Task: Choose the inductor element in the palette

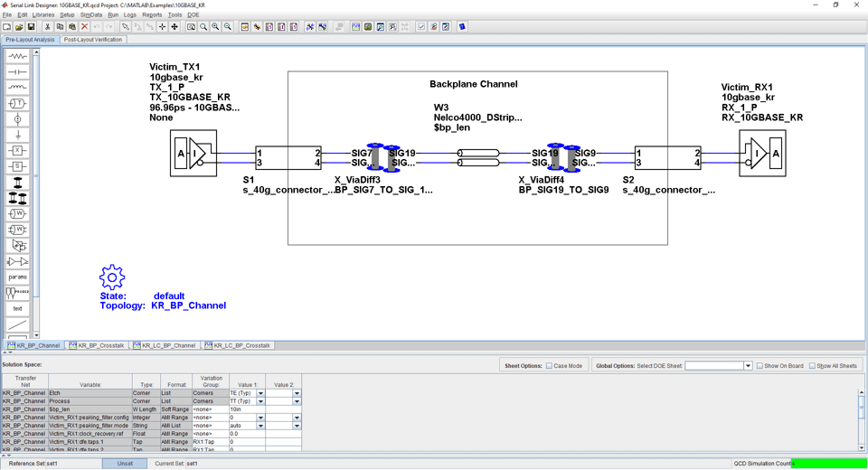Action: [17, 88]
